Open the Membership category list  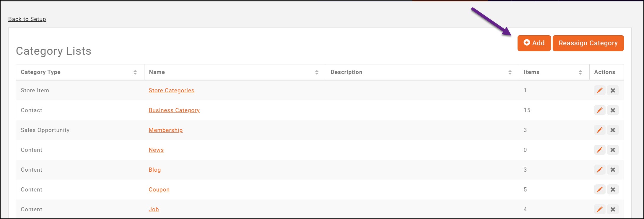point(165,130)
